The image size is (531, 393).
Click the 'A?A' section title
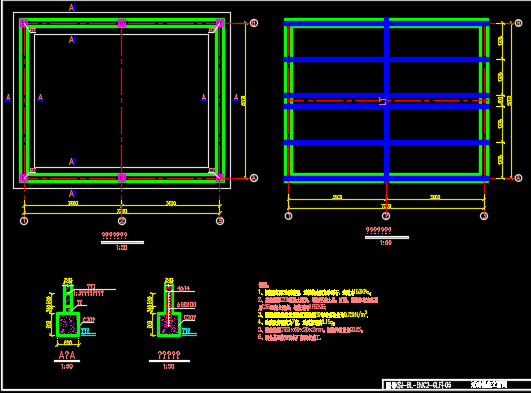click(67, 355)
